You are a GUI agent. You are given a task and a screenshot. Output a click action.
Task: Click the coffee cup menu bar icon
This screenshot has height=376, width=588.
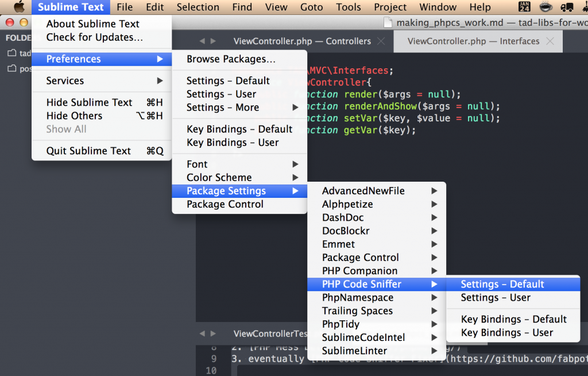click(546, 7)
